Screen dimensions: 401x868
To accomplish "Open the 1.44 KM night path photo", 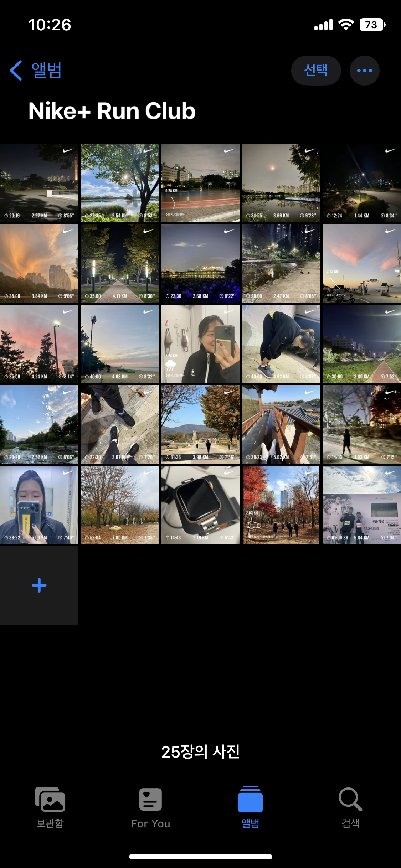I will 362,183.
